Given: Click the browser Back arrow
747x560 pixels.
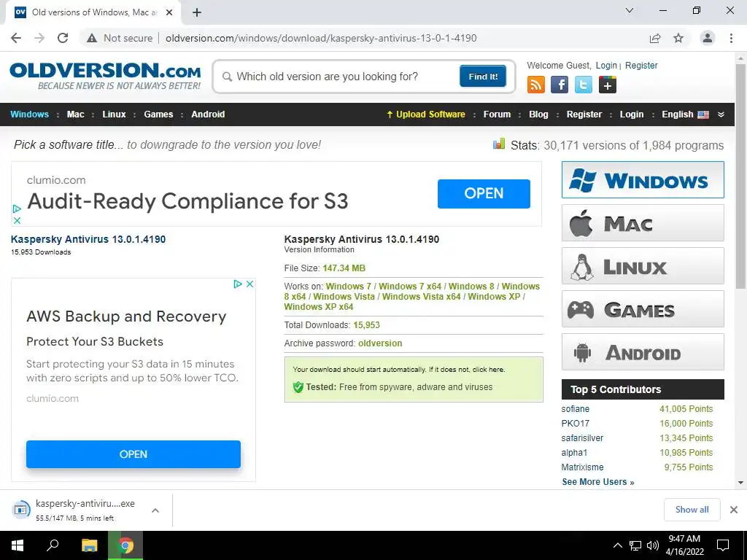Looking at the screenshot, I should click(x=16, y=38).
